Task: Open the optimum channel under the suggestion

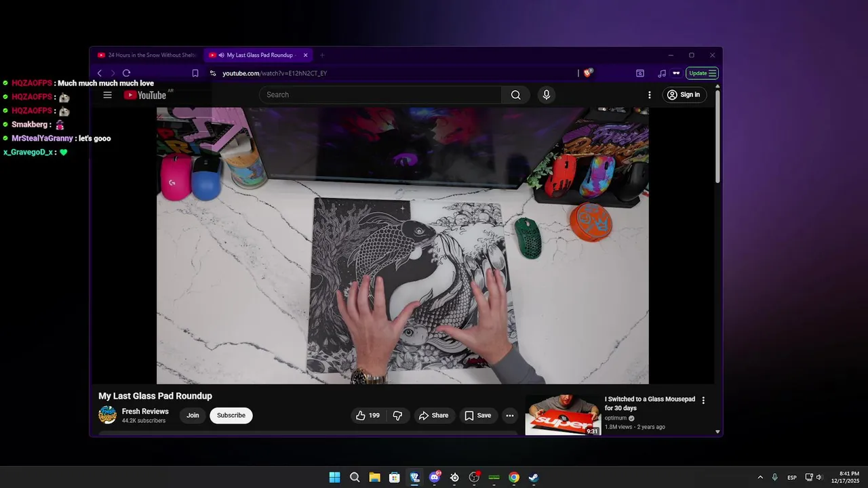Action: click(616, 418)
